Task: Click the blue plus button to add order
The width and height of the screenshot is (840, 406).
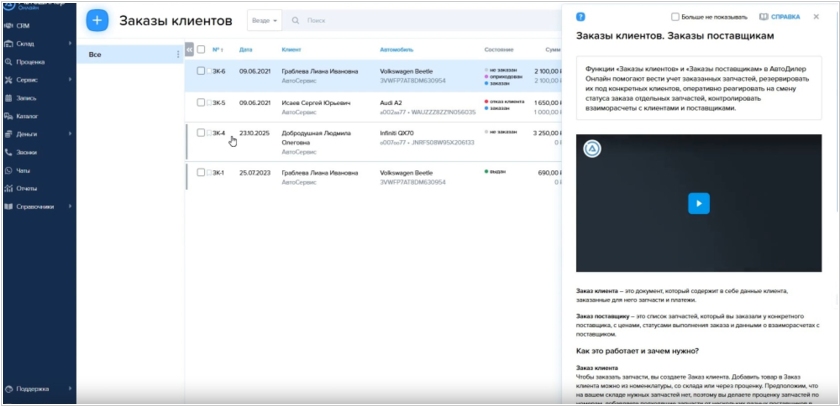Action: click(97, 19)
